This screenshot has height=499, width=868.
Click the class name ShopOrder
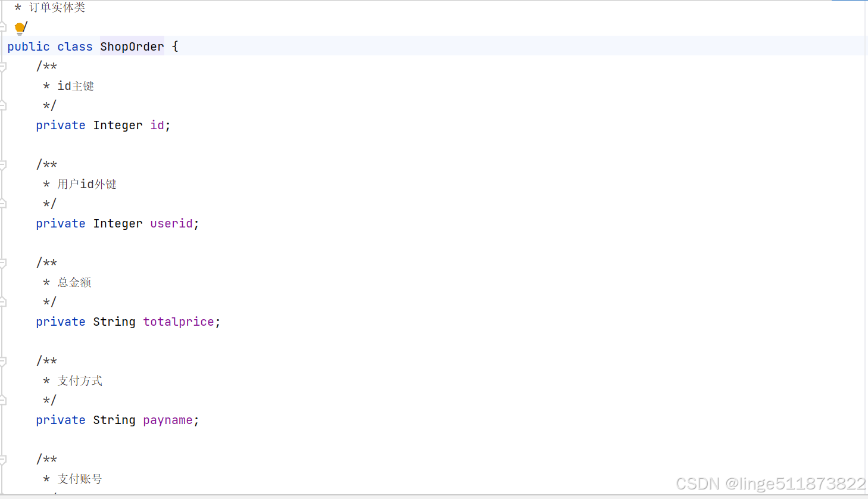coord(132,46)
